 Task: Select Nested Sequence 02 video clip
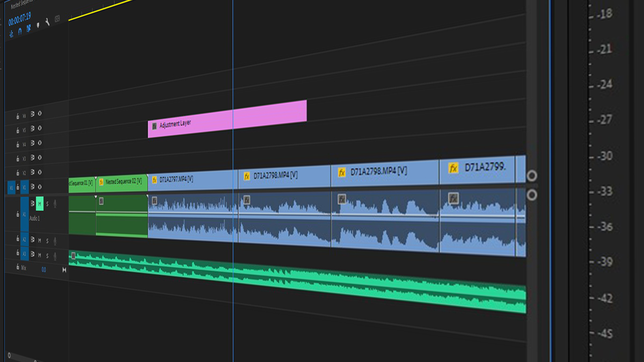tap(122, 183)
